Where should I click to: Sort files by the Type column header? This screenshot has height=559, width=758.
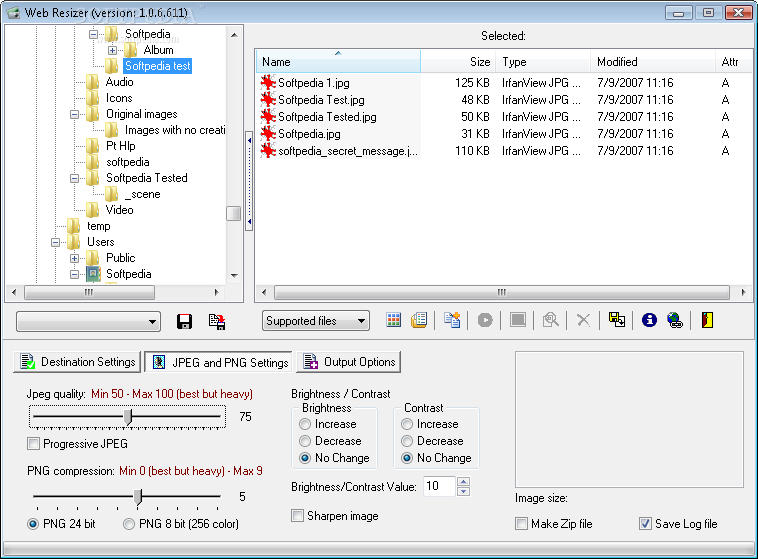[x=543, y=61]
